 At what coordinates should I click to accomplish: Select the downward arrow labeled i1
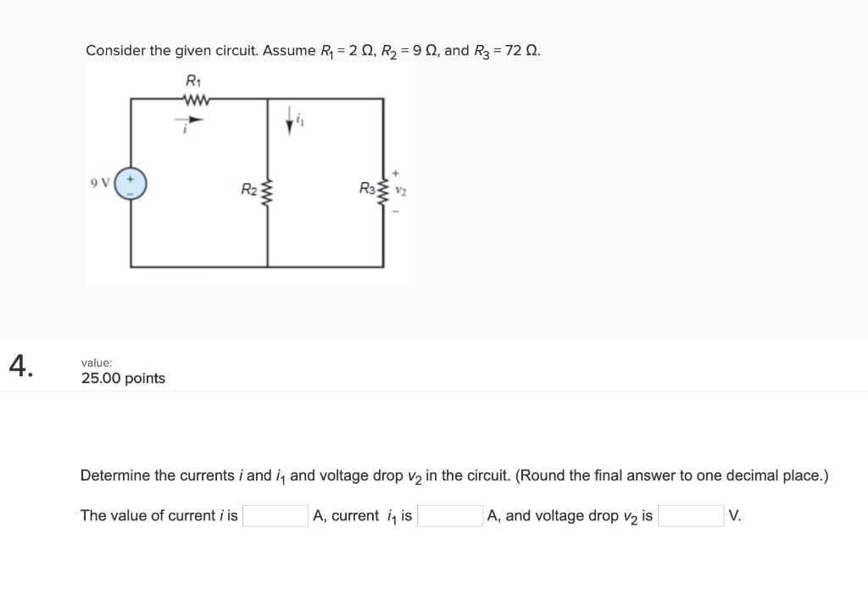(x=291, y=119)
